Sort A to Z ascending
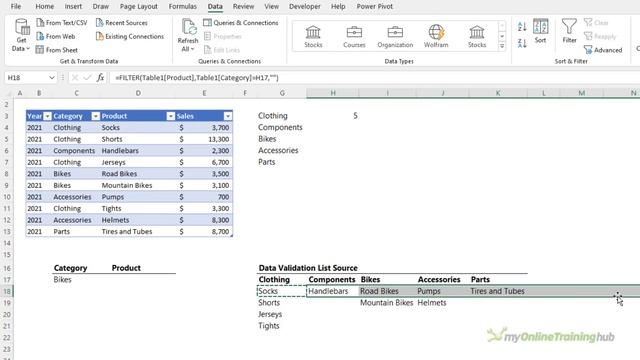The width and height of the screenshot is (640, 360). tap(522, 27)
